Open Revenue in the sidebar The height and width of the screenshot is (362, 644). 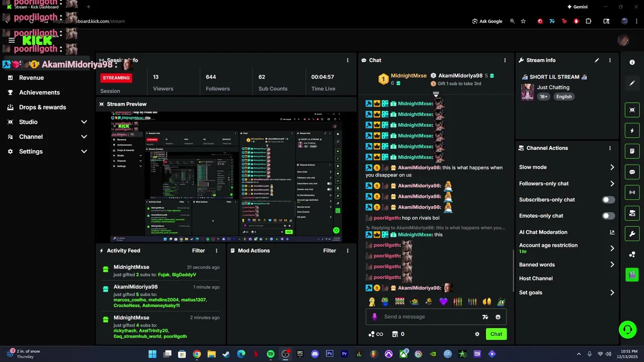(31, 78)
